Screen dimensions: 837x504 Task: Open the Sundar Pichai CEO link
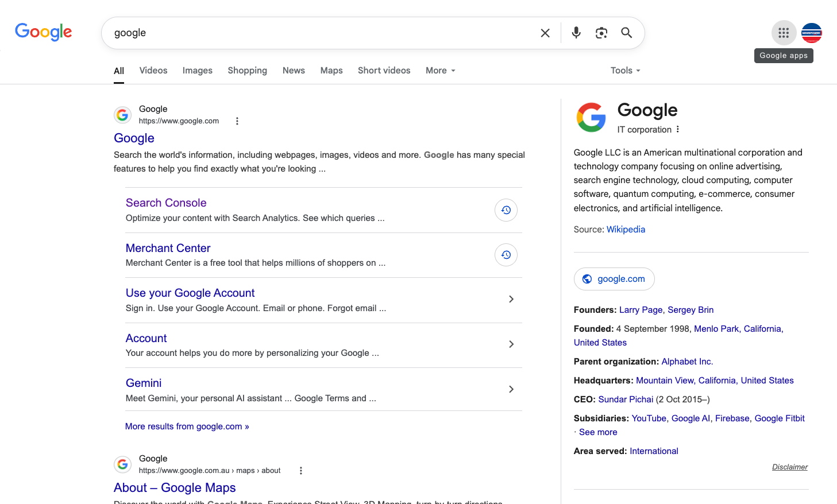[x=626, y=400]
